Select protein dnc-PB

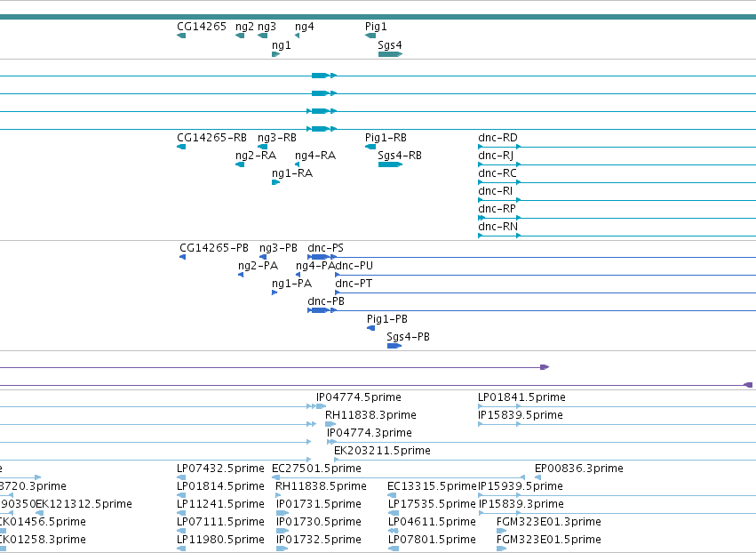[x=326, y=301]
